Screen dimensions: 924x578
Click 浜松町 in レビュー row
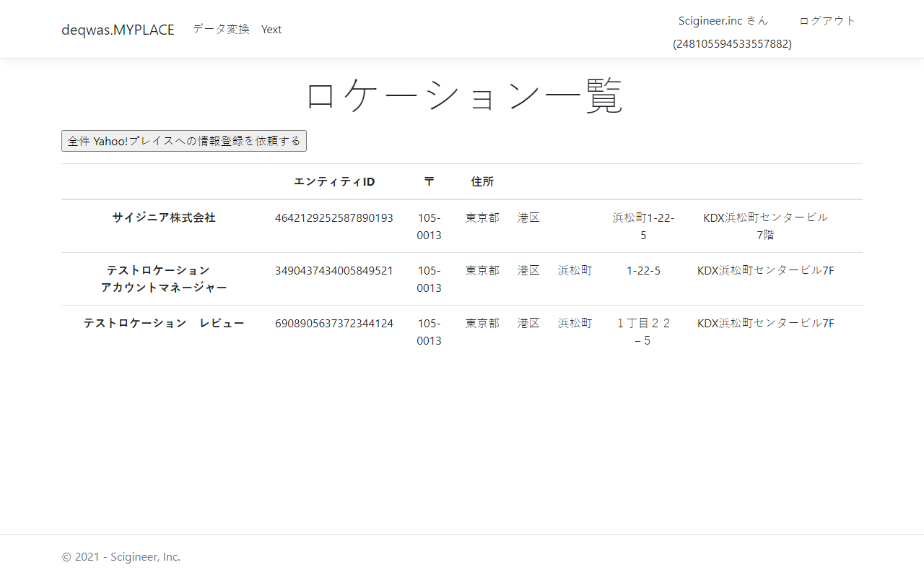pos(575,323)
